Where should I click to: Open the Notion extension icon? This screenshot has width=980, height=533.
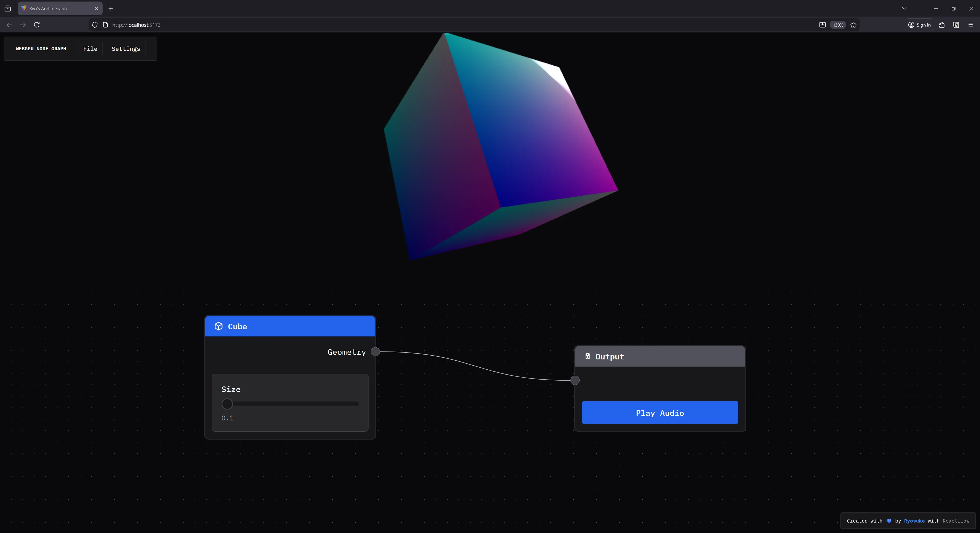(x=956, y=25)
